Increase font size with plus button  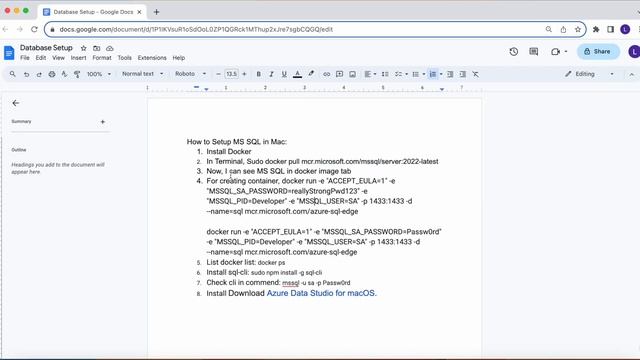point(244,74)
